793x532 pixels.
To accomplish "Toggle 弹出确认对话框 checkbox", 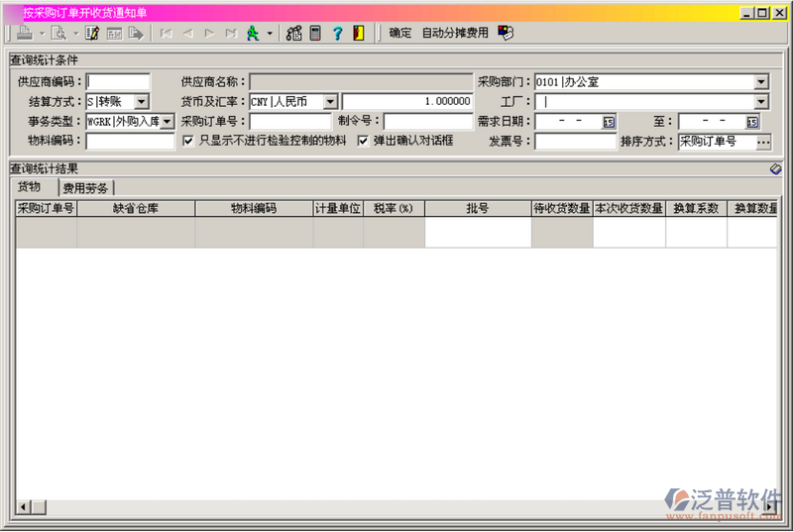I will point(363,141).
